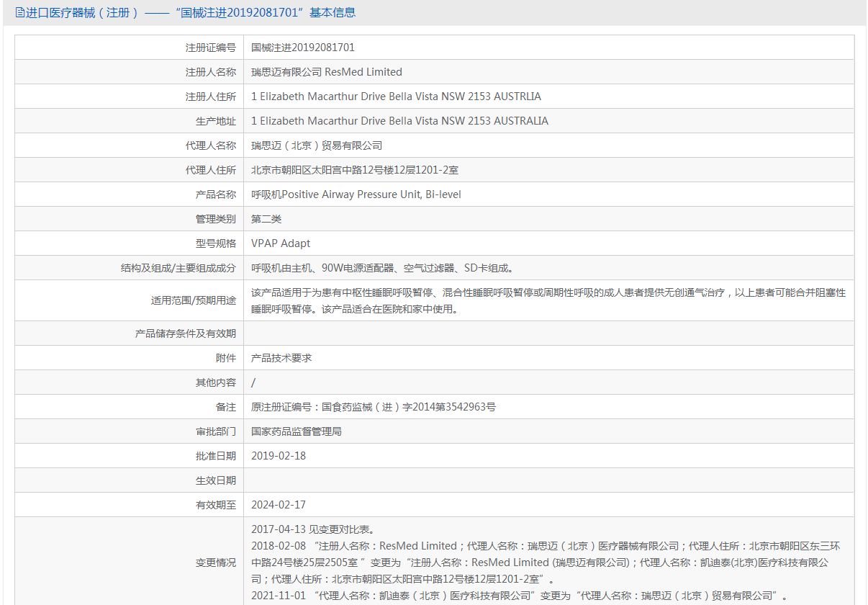This screenshot has width=868, height=605.
Task: Click the agent address 北京市朝阳区太阳宫中路12号楼 value
Action: point(354,170)
